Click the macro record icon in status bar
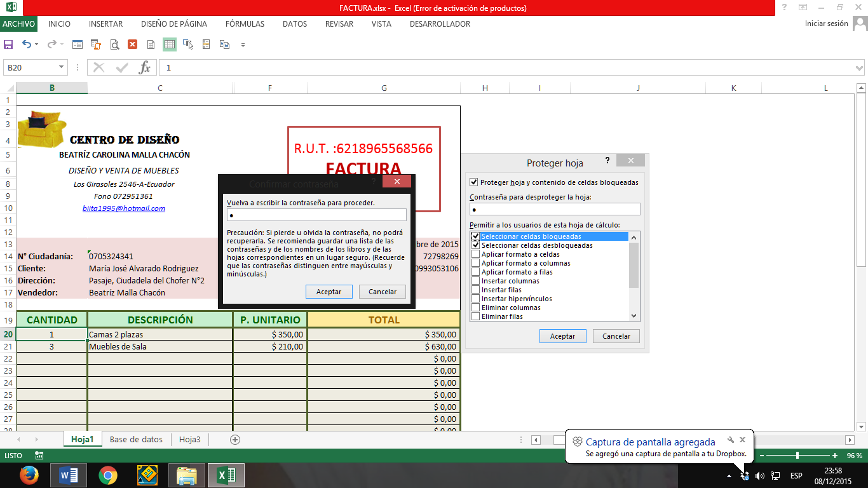868x488 pixels. (39, 456)
